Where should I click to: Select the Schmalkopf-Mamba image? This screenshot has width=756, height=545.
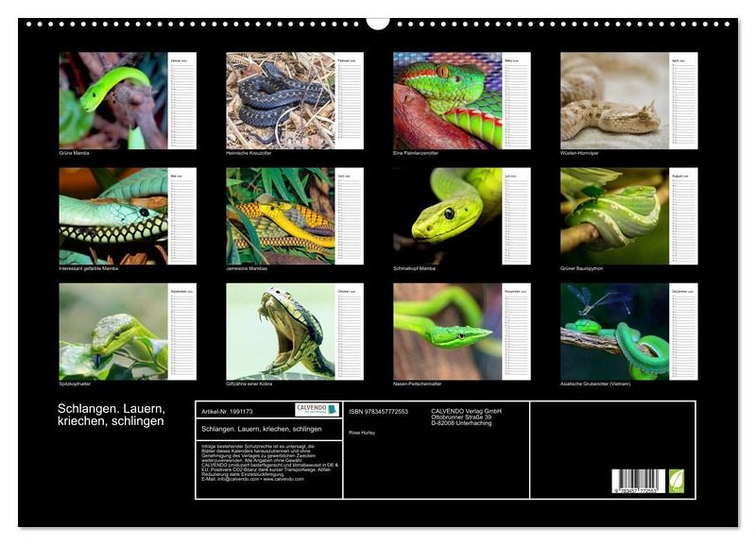tap(447, 215)
